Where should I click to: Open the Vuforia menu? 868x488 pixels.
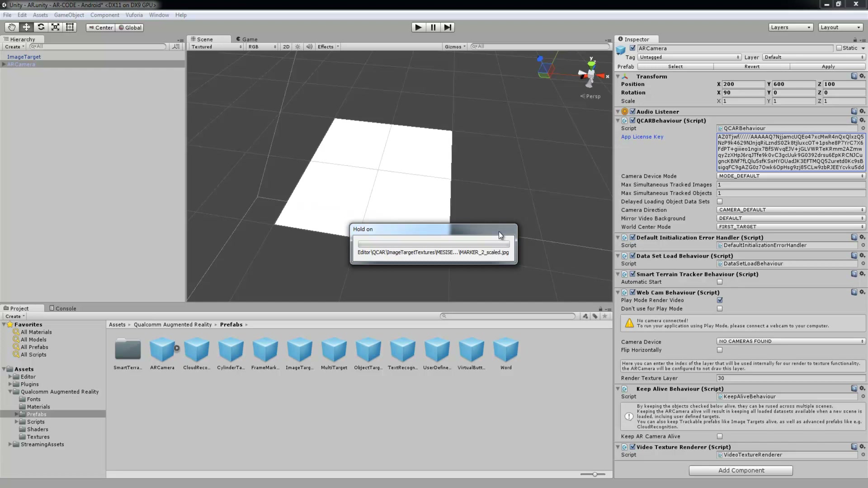click(x=134, y=15)
